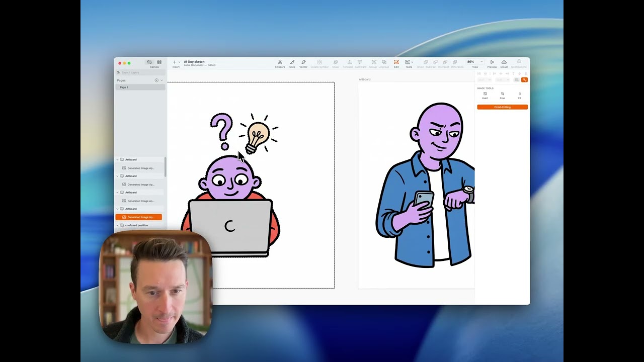Apply the Subtract boolean operation
The width and height of the screenshot is (644, 362).
pyautogui.click(x=435, y=62)
